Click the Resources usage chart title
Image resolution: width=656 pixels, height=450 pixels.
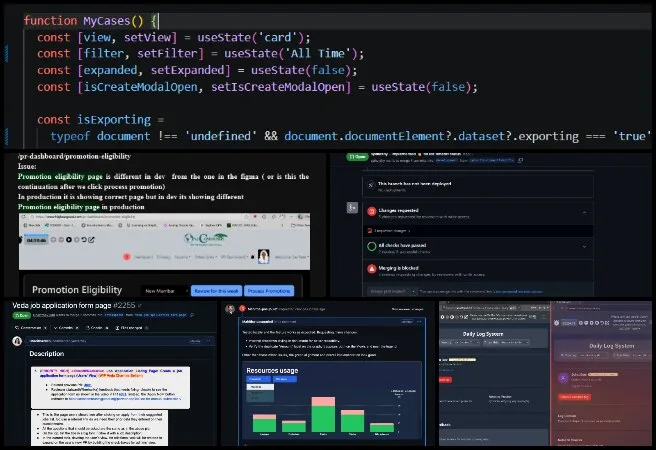pos(272,371)
